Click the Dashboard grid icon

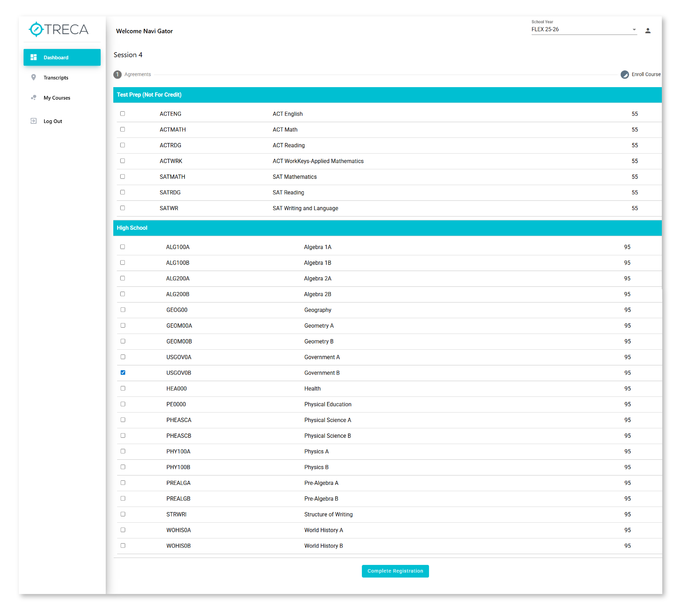click(34, 57)
